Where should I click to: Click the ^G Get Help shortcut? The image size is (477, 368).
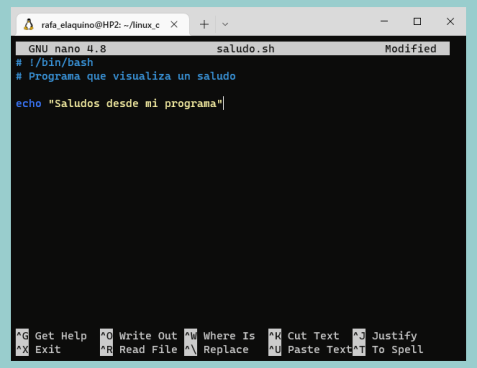click(x=51, y=336)
